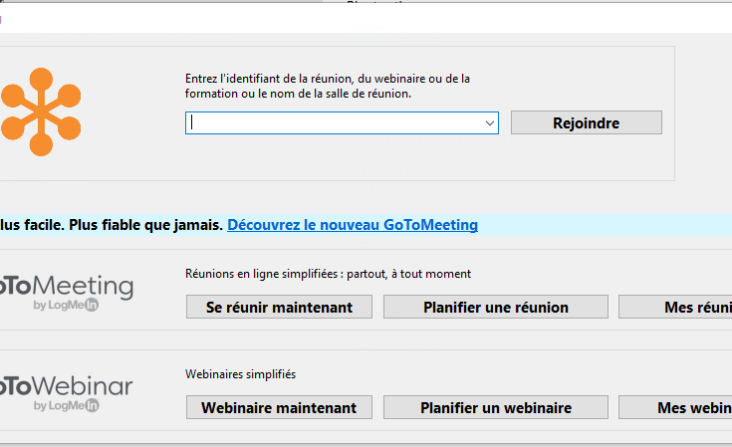732x447 pixels.
Task: Click Planifier une réunion button
Action: 496,307
